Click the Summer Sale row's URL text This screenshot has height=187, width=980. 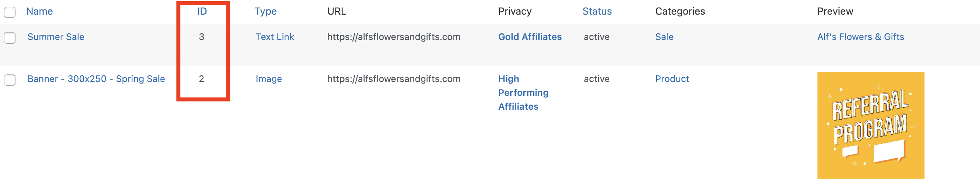pos(394,37)
